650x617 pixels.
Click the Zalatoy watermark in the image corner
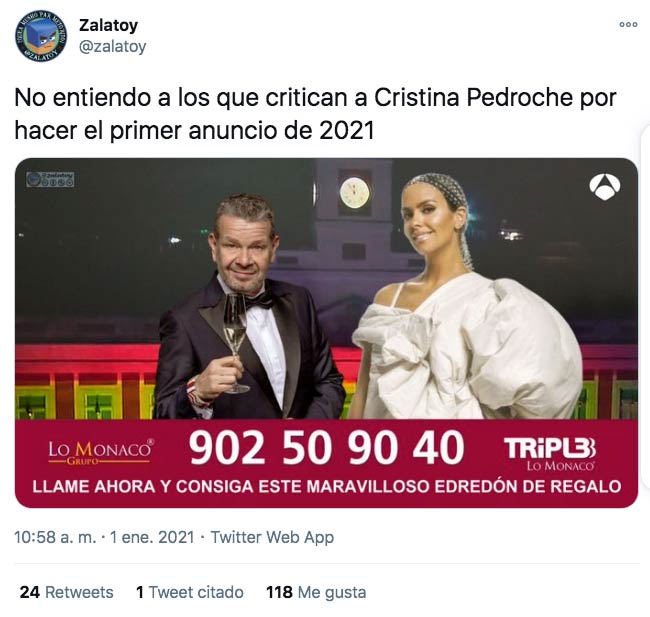(50, 180)
